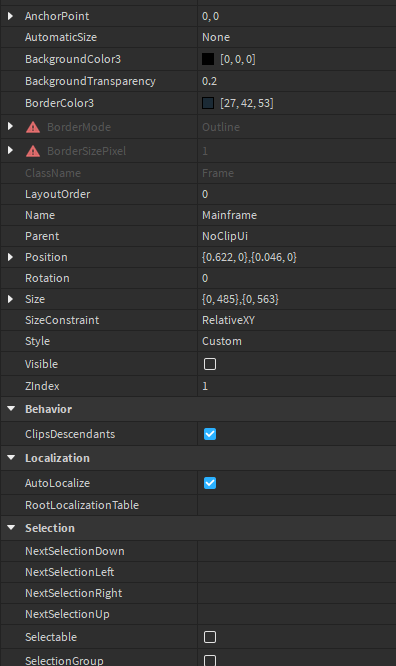Screen dimensions: 396x666
Task: Edit the LayoutOrder value
Action: [297, 194]
